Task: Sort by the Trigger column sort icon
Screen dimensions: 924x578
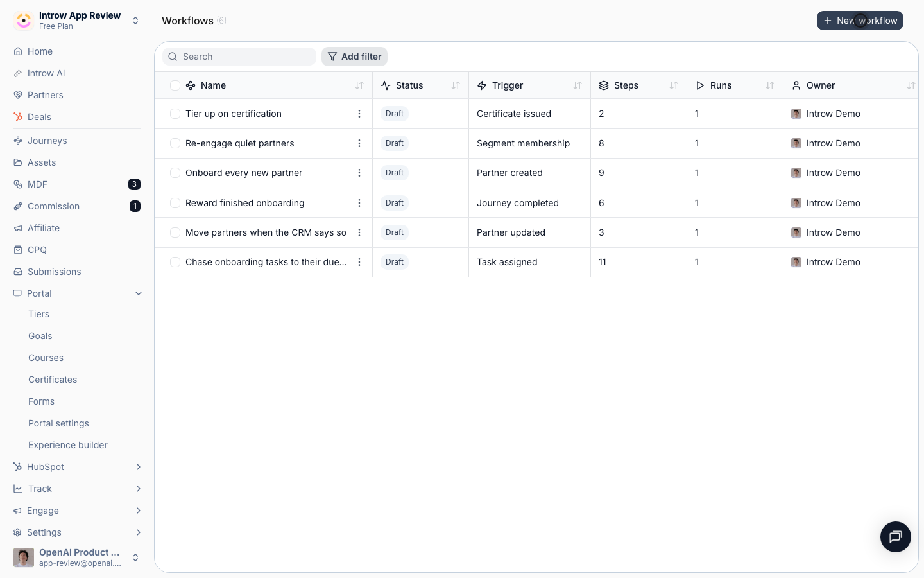Action: tap(577, 85)
